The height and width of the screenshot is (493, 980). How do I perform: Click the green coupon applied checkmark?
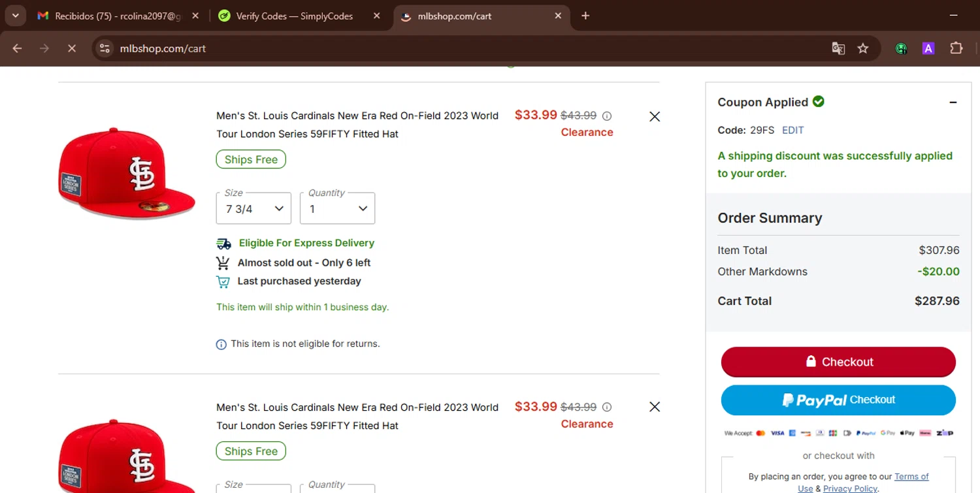click(818, 101)
